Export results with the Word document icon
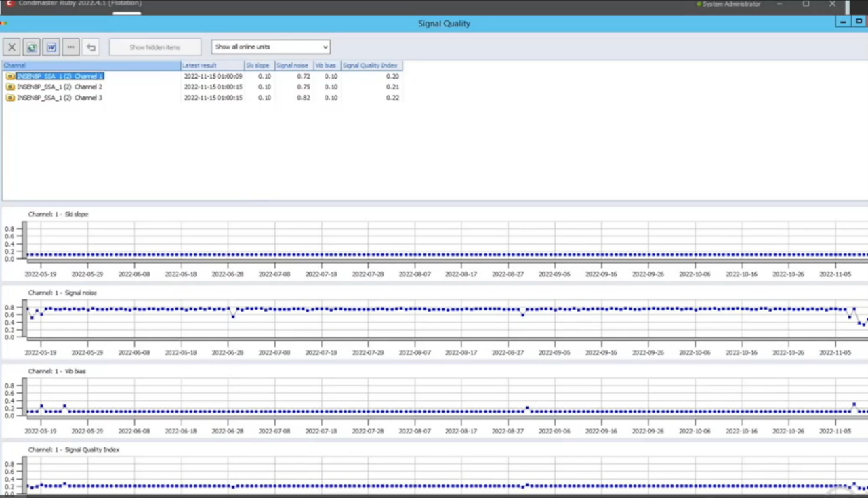 pyautogui.click(x=51, y=47)
